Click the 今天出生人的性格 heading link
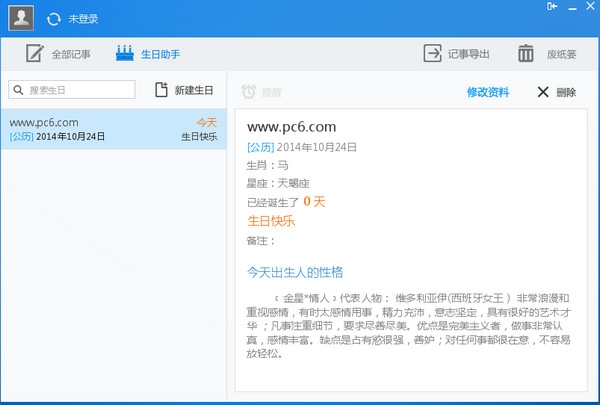600x405 pixels. pyautogui.click(x=295, y=272)
